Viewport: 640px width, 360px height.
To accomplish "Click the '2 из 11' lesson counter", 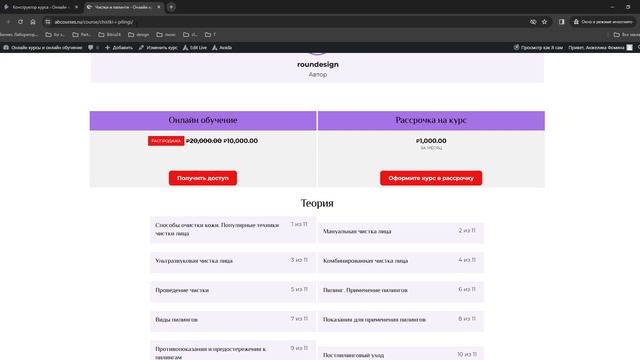I will [467, 231].
